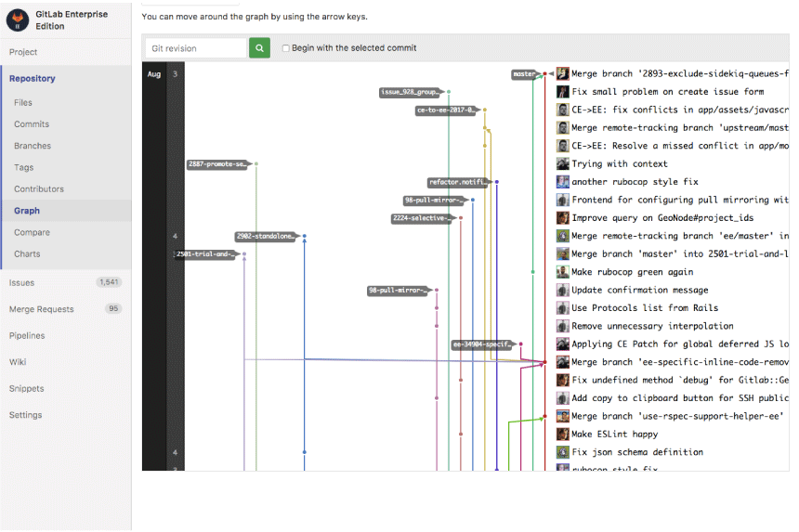Screen dimensions: 799x532
Task: Click the red master commit node dot
Action: (544, 74)
